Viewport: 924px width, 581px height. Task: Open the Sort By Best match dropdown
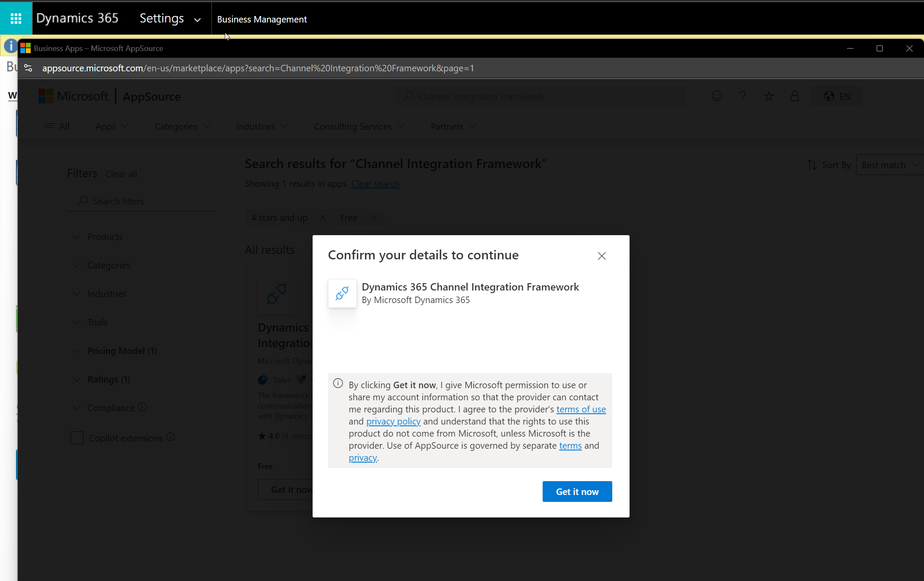pyautogui.click(x=890, y=165)
